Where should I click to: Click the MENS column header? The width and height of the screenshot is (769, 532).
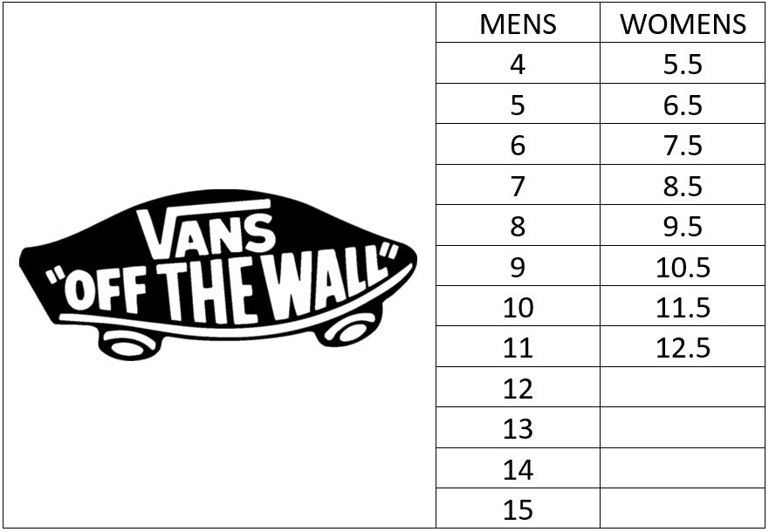pyautogui.click(x=518, y=24)
